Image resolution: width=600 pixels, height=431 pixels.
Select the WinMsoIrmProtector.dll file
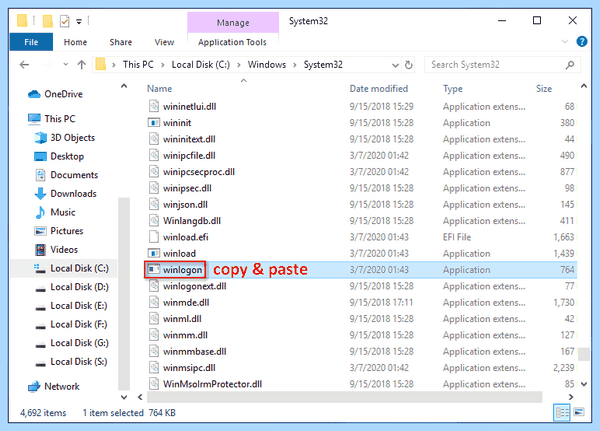pyautogui.click(x=212, y=384)
